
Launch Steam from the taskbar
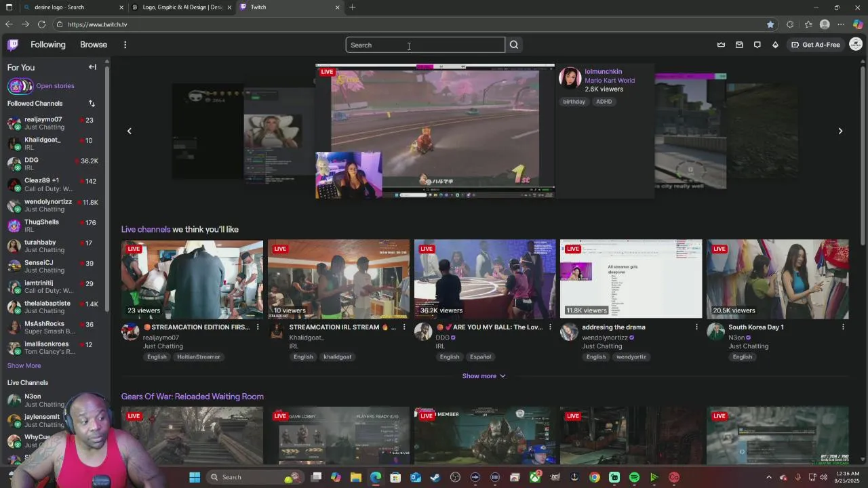(x=435, y=477)
